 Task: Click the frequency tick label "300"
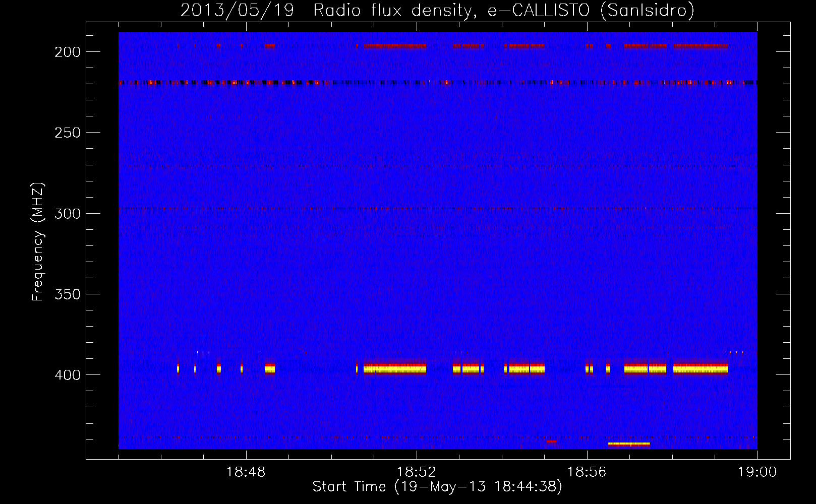coord(67,214)
